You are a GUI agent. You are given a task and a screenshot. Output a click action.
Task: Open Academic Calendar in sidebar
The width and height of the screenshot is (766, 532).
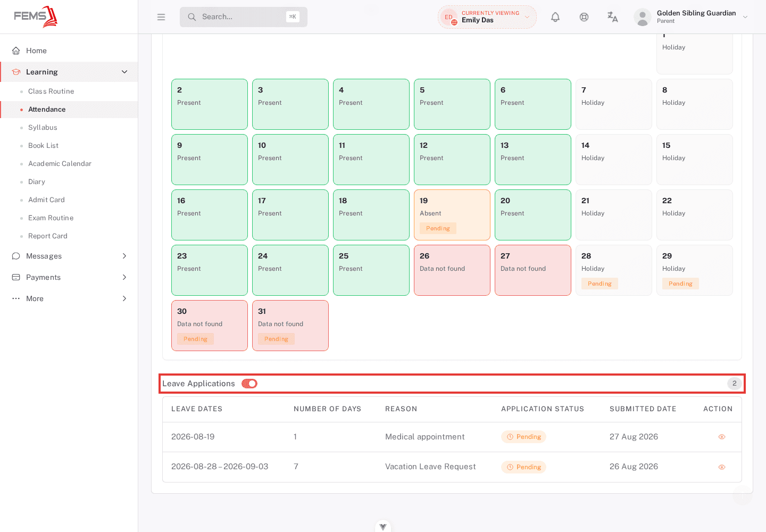pos(60,164)
